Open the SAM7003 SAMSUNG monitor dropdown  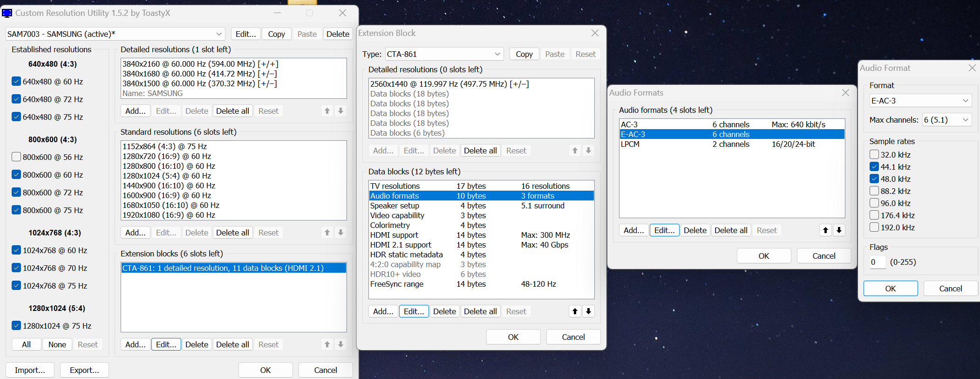click(x=115, y=34)
